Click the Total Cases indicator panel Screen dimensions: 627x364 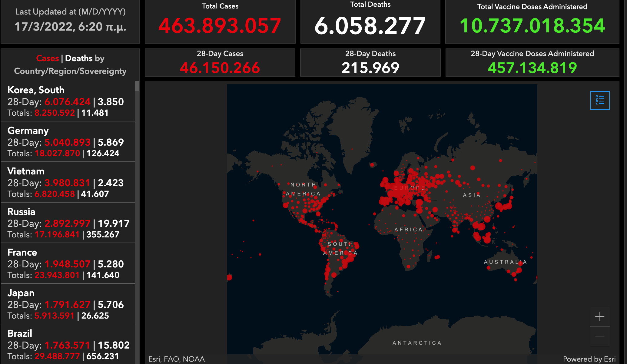(x=220, y=21)
